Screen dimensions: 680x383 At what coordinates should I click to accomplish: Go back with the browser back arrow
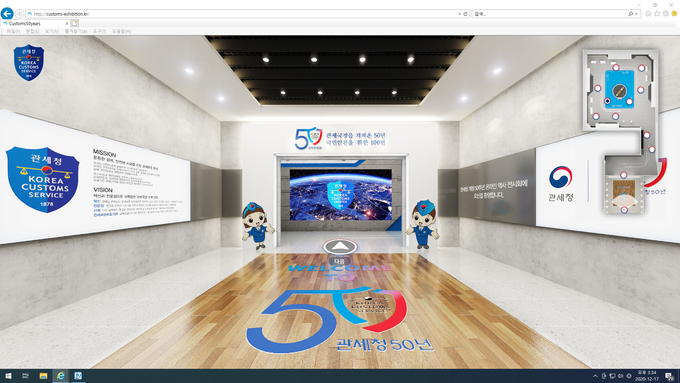click(7, 13)
